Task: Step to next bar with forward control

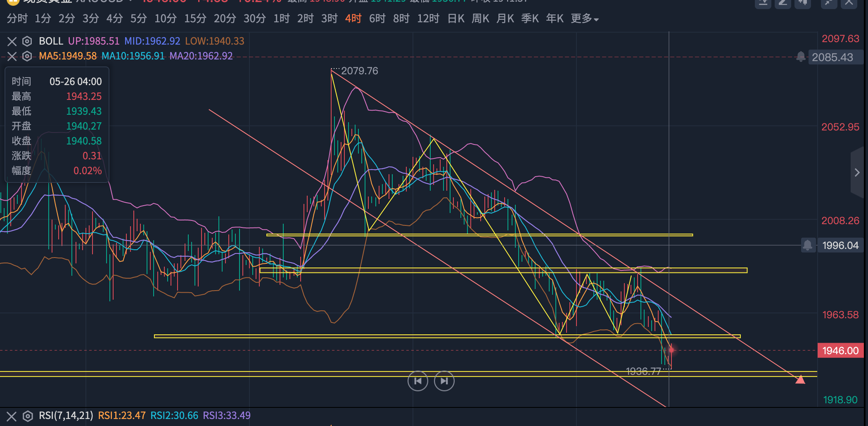Action: (x=444, y=381)
